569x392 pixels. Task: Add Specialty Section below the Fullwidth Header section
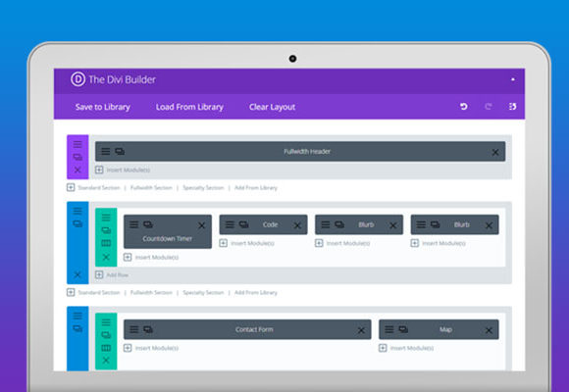(203, 187)
